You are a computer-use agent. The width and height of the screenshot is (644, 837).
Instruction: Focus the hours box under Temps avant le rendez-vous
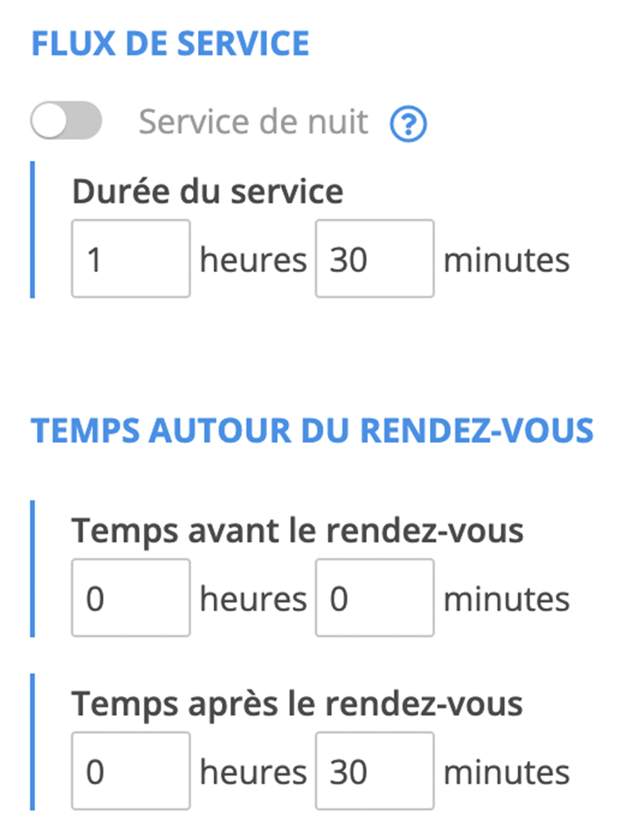[131, 597]
